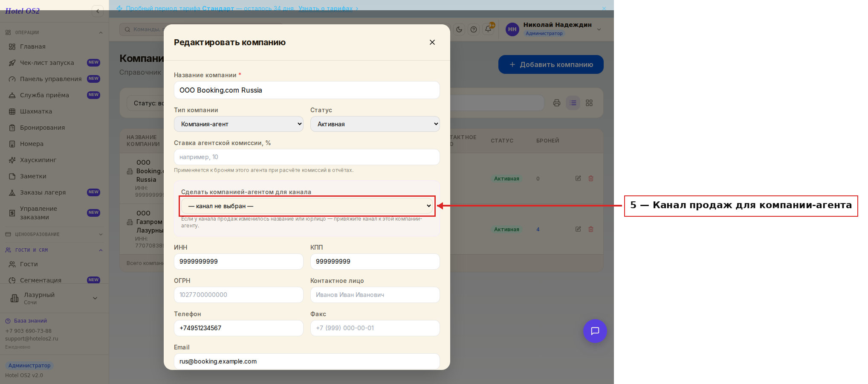Open Панель управления in the sidebar
The image size is (868, 384).
pyautogui.click(x=54, y=79)
